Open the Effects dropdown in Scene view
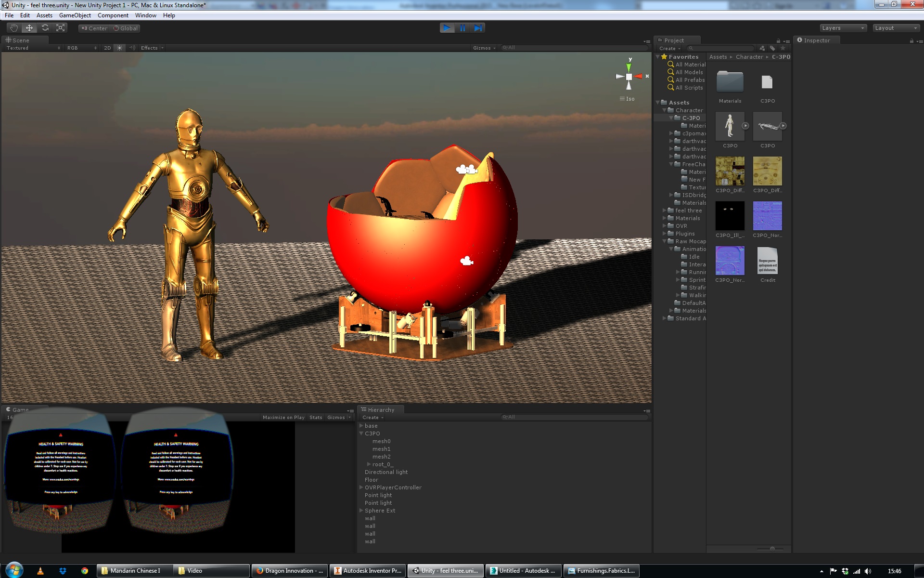Viewport: 924px width, 578px height. [152, 48]
